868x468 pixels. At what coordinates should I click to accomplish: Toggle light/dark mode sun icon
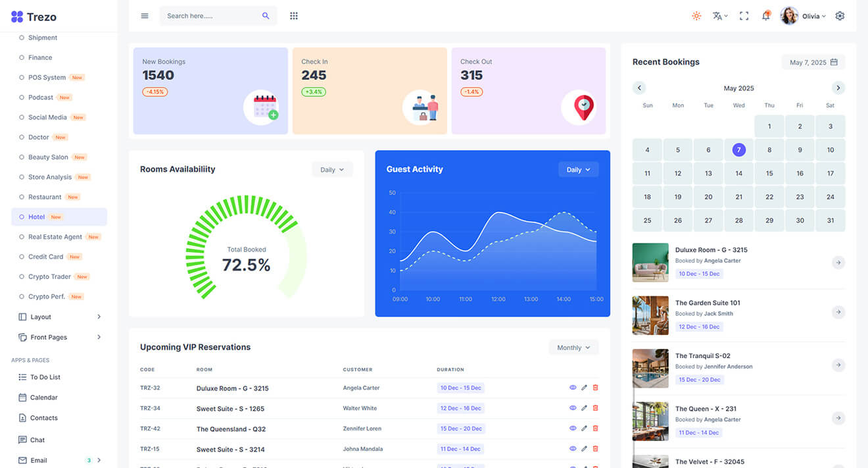click(x=696, y=16)
